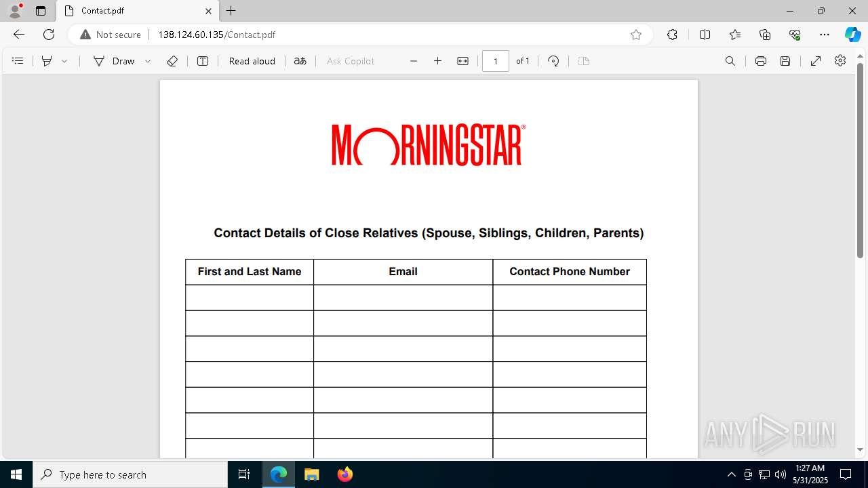Open a new tab with plus button
Image resolution: width=868 pixels, height=488 pixels.
pyautogui.click(x=231, y=11)
